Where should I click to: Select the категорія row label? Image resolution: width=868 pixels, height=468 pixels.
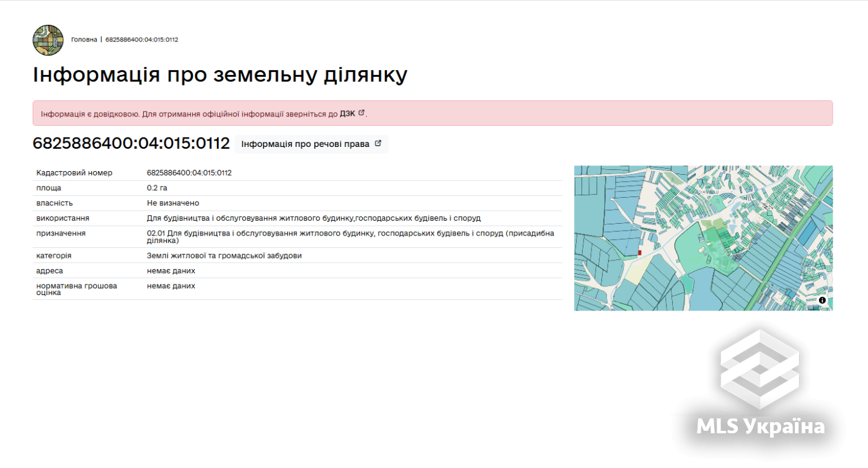click(54, 255)
